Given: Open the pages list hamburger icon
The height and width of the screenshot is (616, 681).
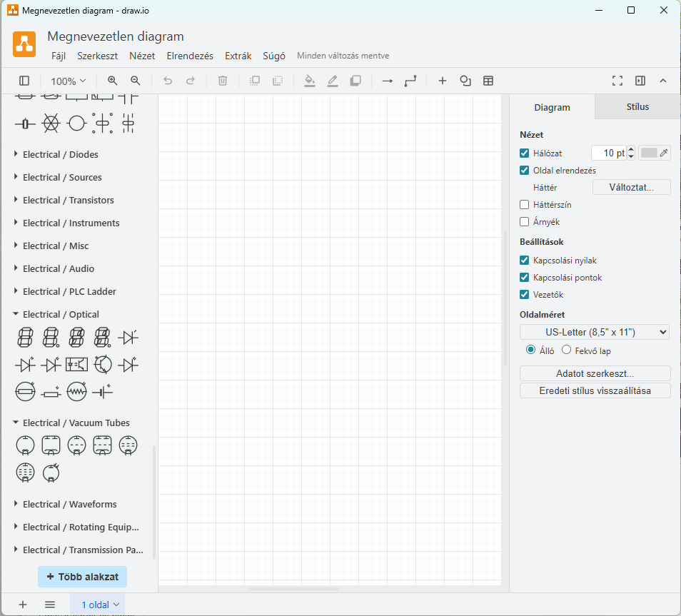Looking at the screenshot, I should pos(50,605).
